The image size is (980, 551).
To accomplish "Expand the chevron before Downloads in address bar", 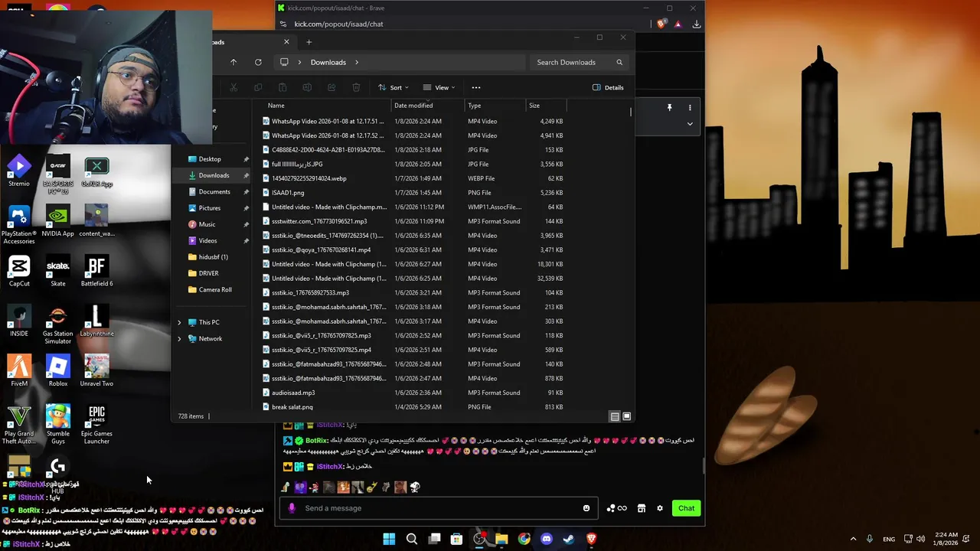I will [x=299, y=62].
